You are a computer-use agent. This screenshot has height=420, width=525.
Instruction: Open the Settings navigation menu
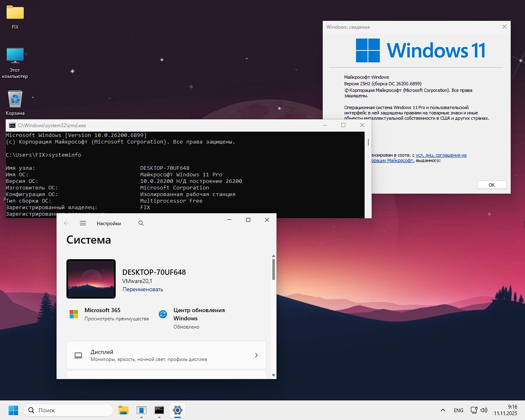click(83, 223)
